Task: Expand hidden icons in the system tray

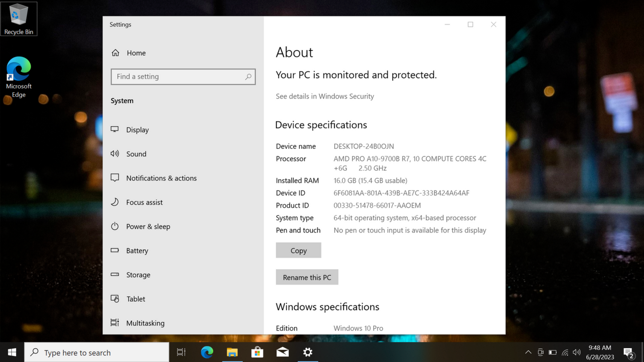Action: [x=528, y=352]
